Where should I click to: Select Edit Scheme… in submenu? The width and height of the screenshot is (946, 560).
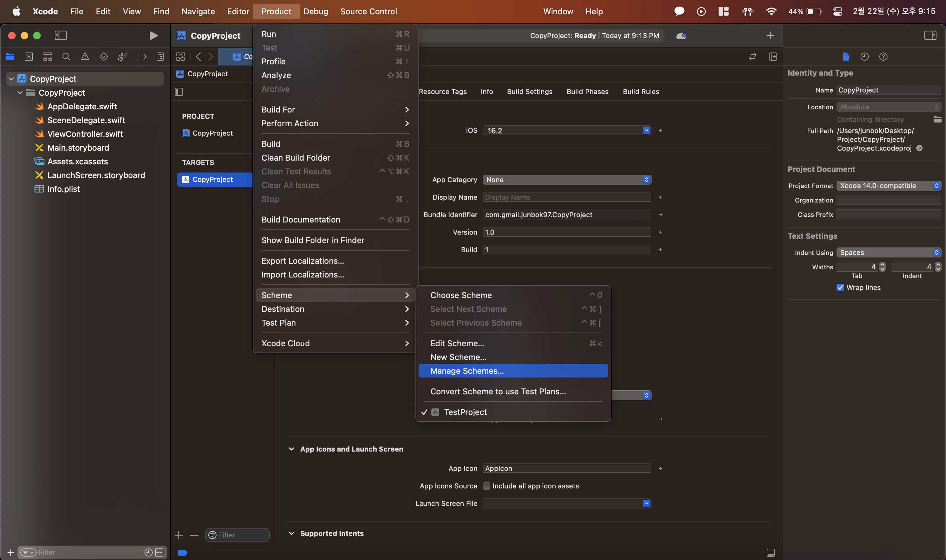tap(457, 343)
